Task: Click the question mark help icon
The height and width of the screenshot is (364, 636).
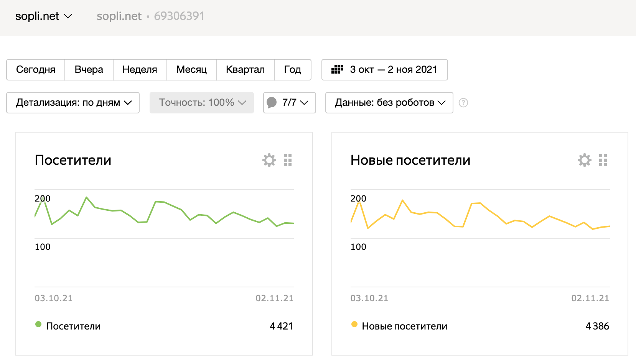Action: [x=463, y=103]
